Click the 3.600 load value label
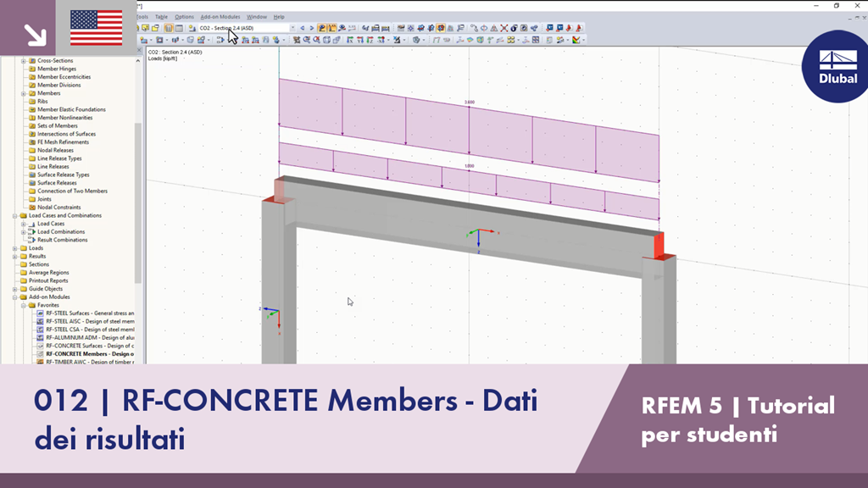This screenshot has height=488, width=868. (470, 103)
